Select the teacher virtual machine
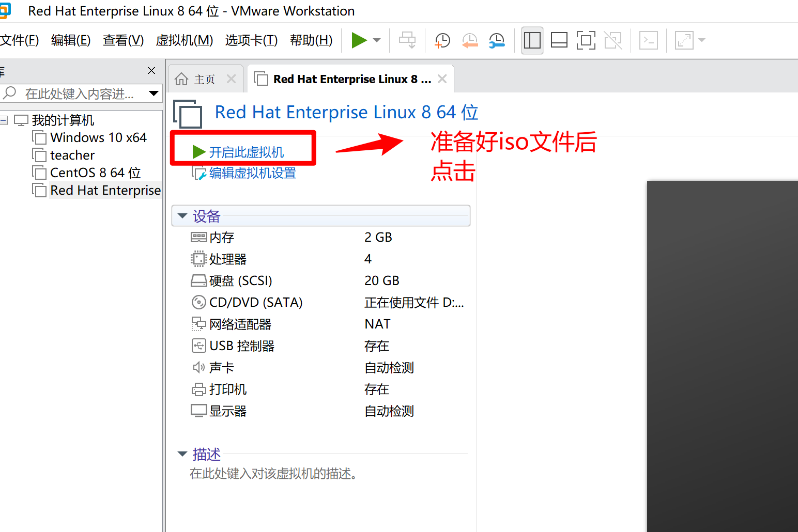798x532 pixels. click(72, 155)
